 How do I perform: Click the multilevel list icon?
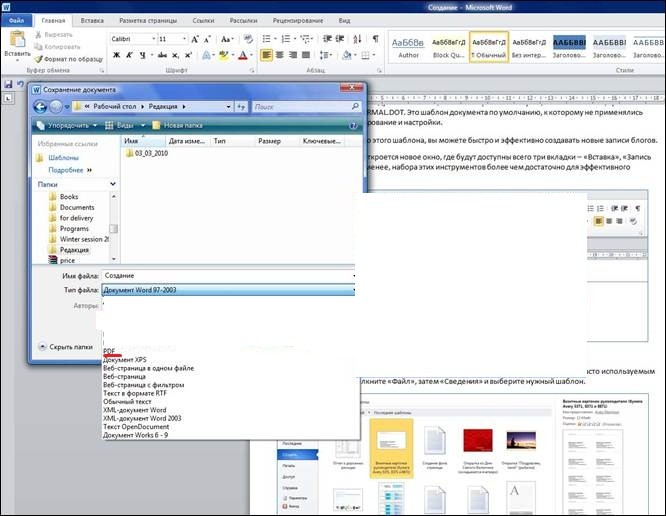305,39
